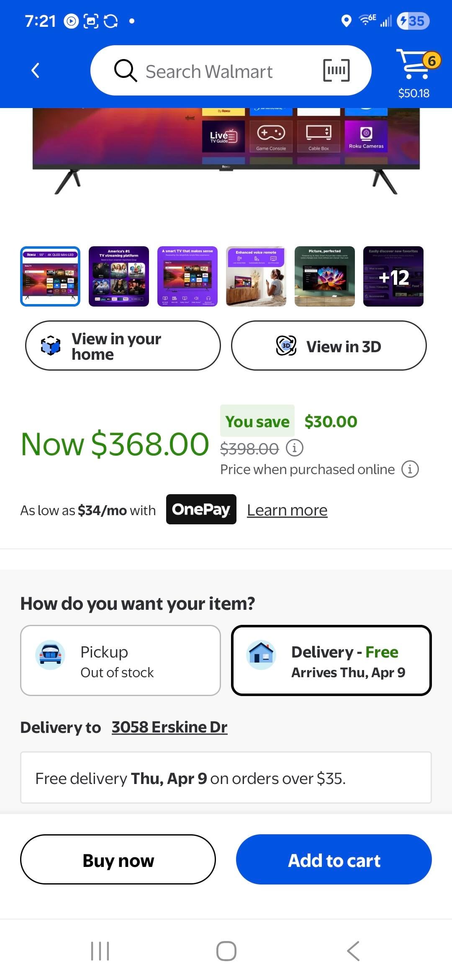
Task: Tap Add to cart
Action: coord(334,859)
